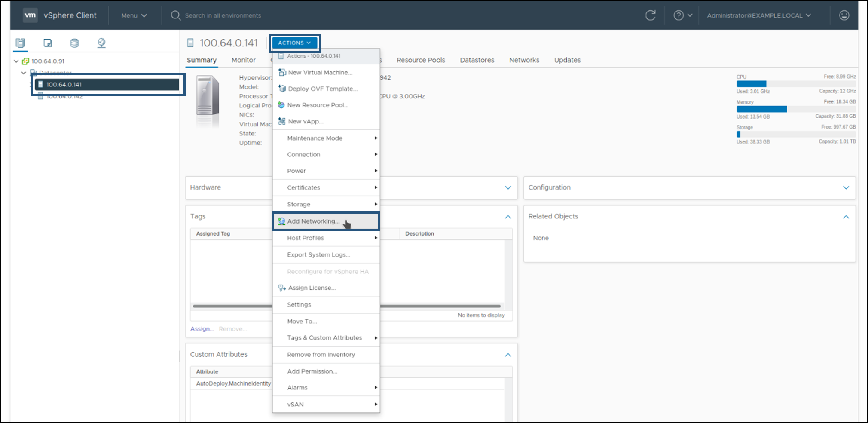The image size is (868, 423).
Task: Collapse the 100.64.0.91 tree node
Action: [x=16, y=61]
